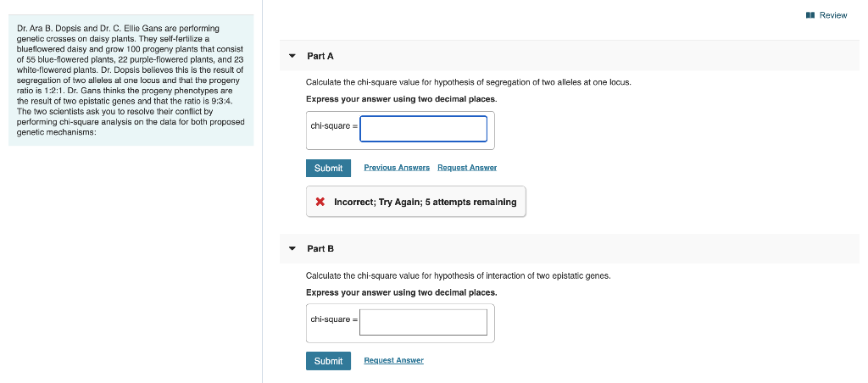The width and height of the screenshot is (868, 383).
Task: Click the red X incorrect icon
Action: tap(320, 202)
